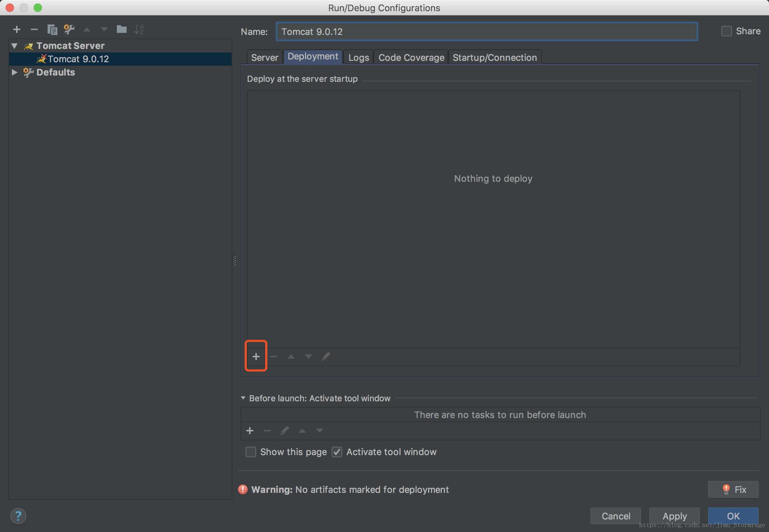Remove selected configuration minus icon
This screenshot has width=769, height=532.
pyautogui.click(x=34, y=29)
